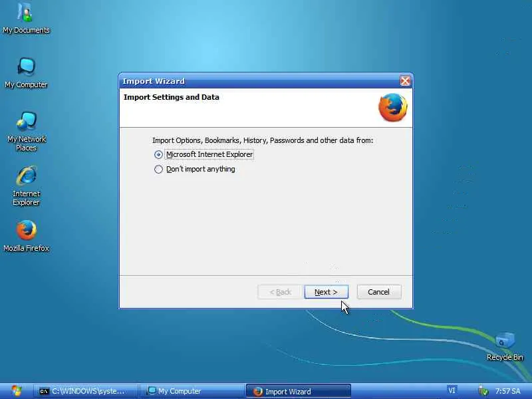Click the disabled < Back button
The image size is (532, 399).
coord(280,292)
